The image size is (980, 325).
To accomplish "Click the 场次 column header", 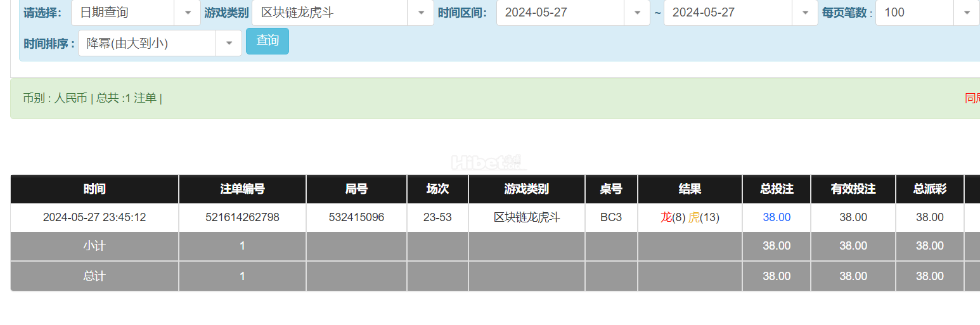I will tap(437, 189).
